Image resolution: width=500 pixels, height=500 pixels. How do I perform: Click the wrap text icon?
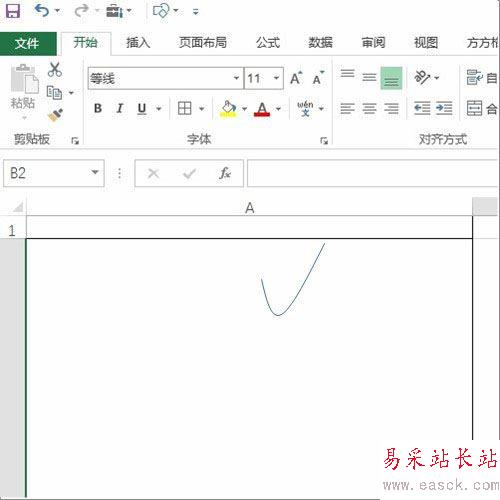[x=475, y=78]
